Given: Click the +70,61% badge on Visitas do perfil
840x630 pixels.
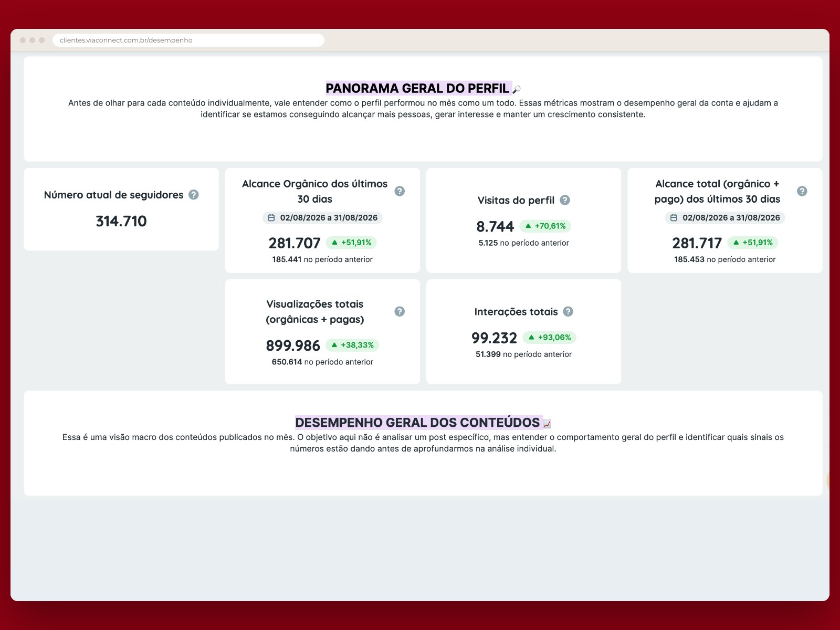Looking at the screenshot, I should pyautogui.click(x=545, y=226).
